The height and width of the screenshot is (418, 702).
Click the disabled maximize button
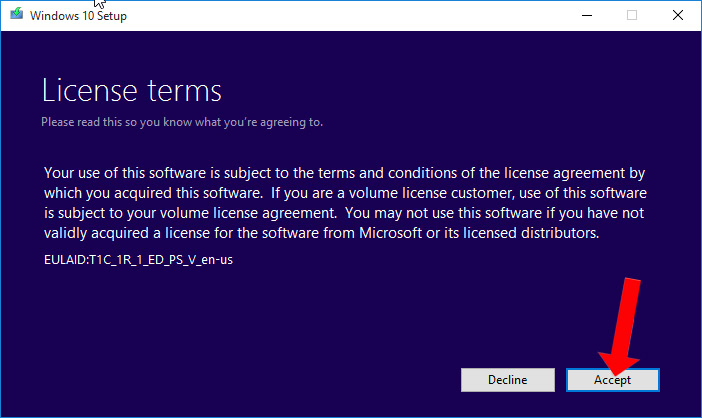pos(632,15)
